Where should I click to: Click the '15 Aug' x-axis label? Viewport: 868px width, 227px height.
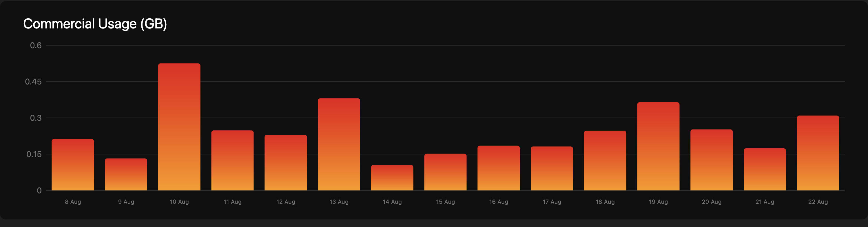pyautogui.click(x=446, y=202)
